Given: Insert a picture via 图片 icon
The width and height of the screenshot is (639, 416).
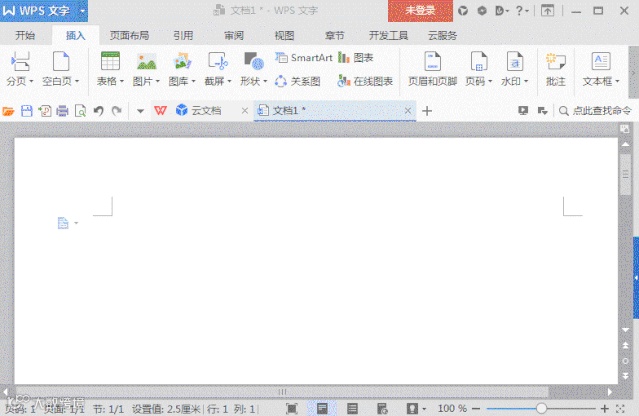Looking at the screenshot, I should click(146, 62).
